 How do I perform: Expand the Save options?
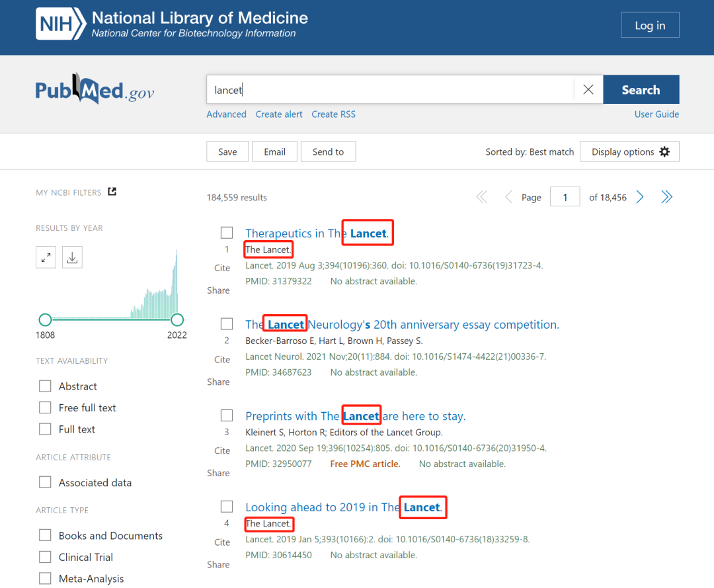point(227,151)
